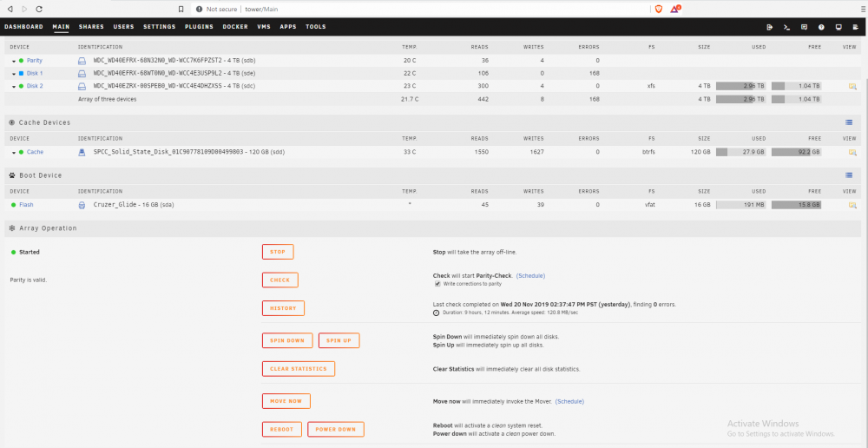
Task: Click the Flash green status indicator
Action: (x=13, y=205)
